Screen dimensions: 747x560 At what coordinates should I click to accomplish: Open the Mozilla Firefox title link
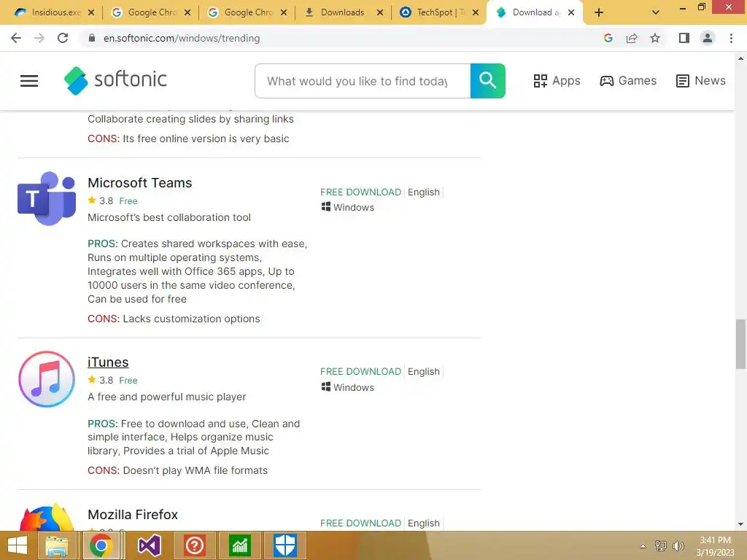(133, 515)
